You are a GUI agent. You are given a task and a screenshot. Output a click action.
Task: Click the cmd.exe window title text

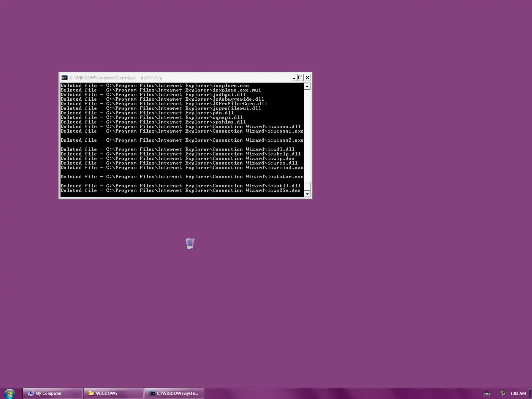point(116,78)
